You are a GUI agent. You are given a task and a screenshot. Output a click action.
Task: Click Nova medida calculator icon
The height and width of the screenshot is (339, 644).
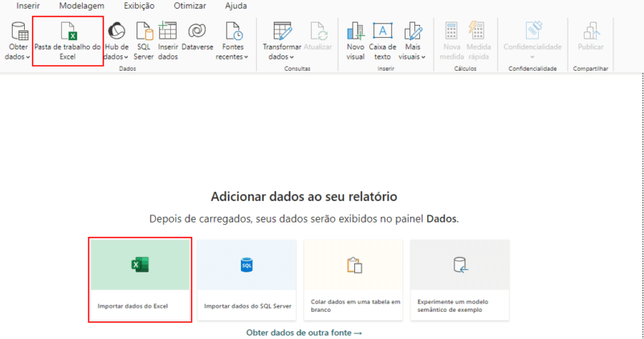click(451, 31)
